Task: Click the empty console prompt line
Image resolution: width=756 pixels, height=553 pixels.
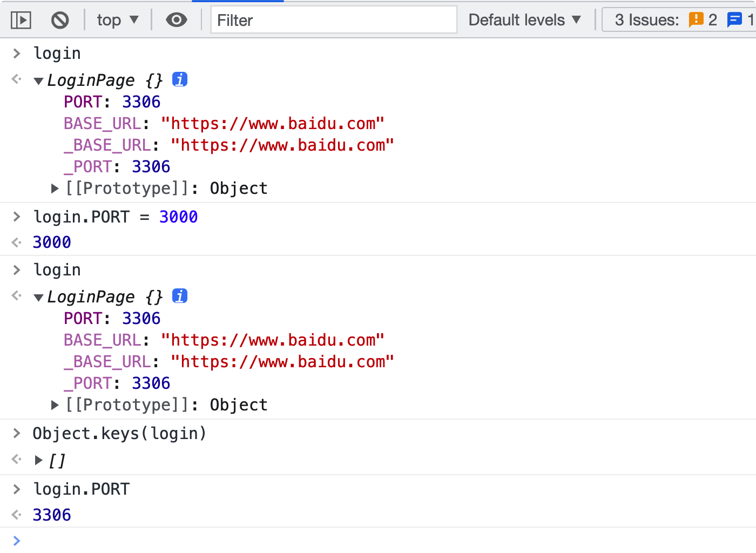Action: pyautogui.click(x=378, y=541)
